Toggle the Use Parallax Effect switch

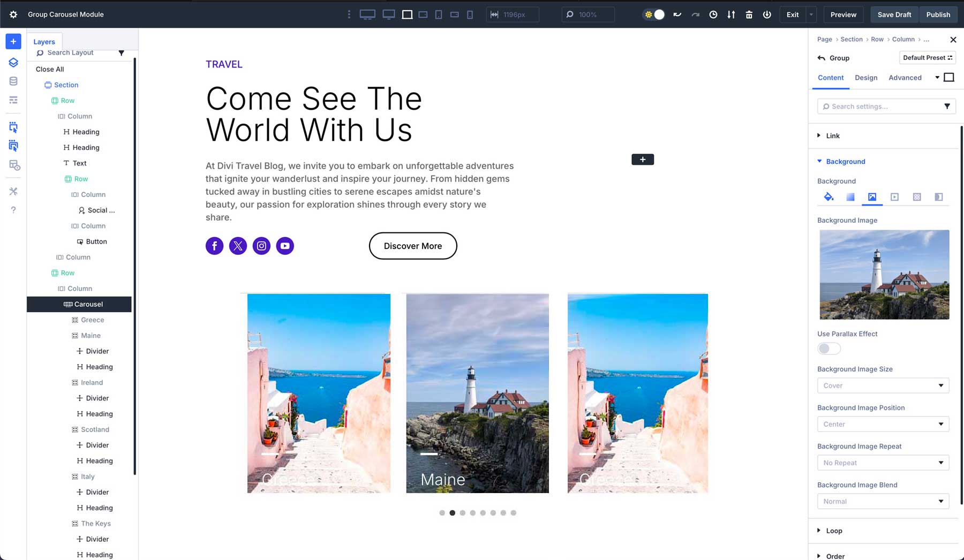829,349
